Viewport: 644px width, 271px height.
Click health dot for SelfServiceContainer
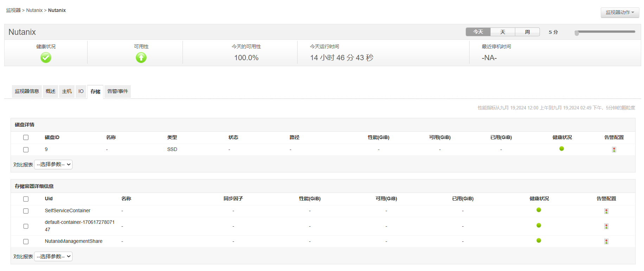[539, 210]
